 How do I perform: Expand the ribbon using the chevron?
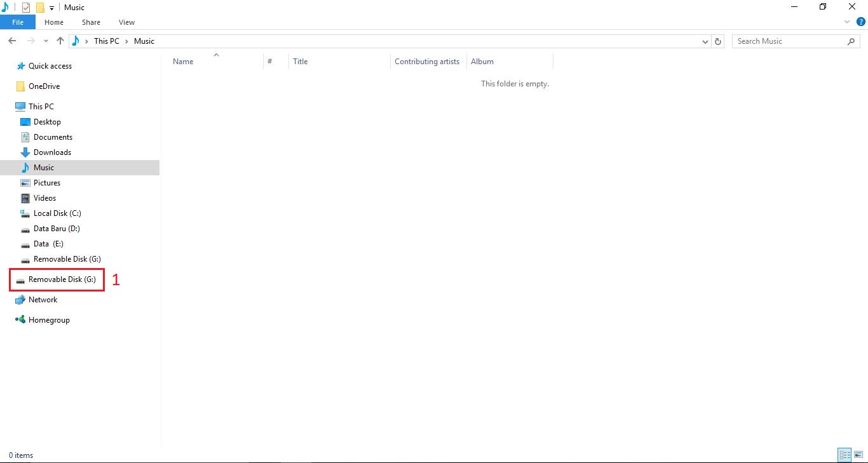[x=847, y=22]
